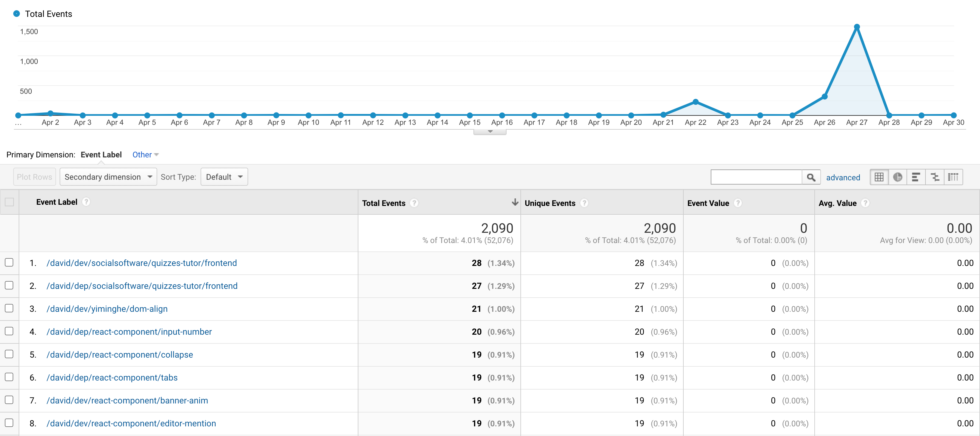Open /david/dep/react-component/tabs event label link
Screen dimensions: 980x436
coord(112,378)
